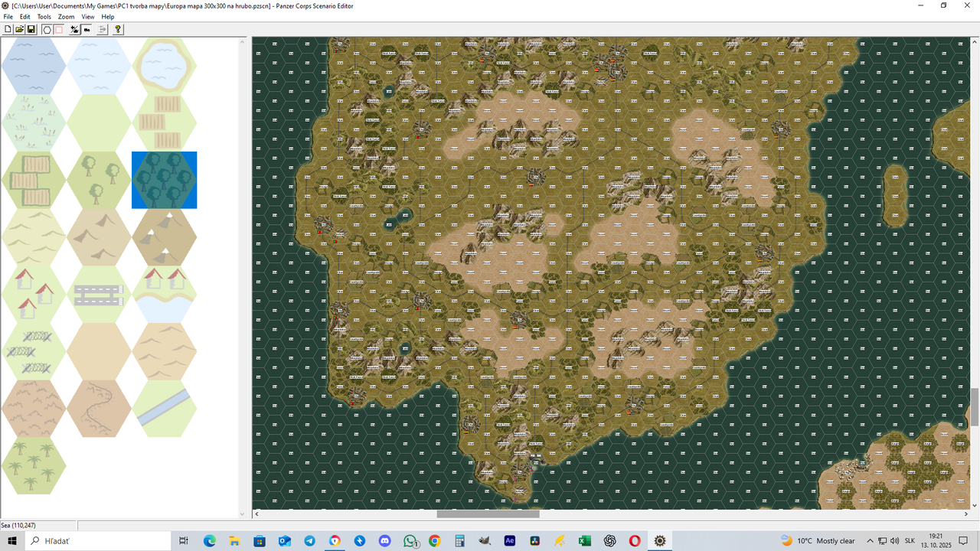
Task: Select the snow-capped high mountains tile
Action: [x=164, y=236]
